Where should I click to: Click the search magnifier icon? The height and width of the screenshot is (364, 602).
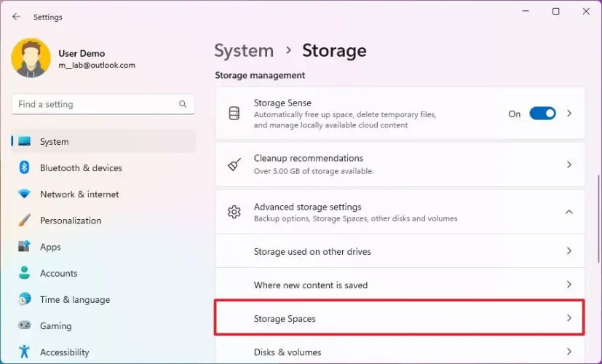[x=183, y=104]
